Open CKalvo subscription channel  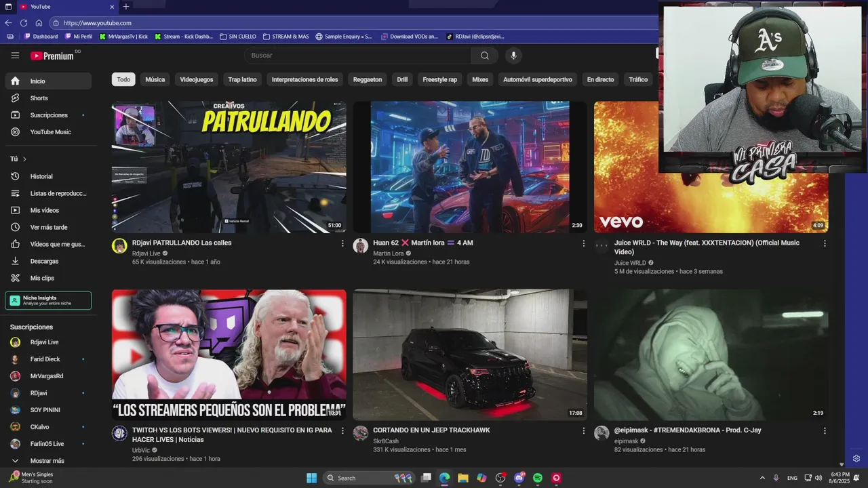coord(48,427)
